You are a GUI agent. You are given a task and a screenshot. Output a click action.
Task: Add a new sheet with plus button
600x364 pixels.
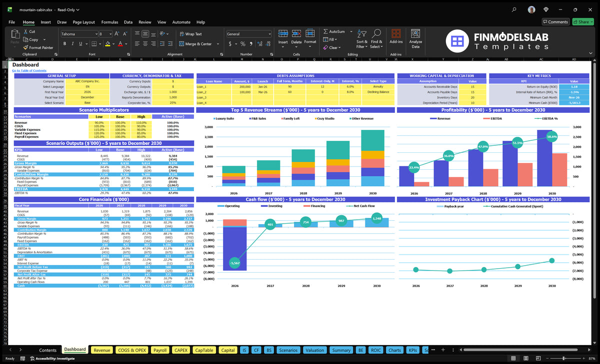[442, 350]
